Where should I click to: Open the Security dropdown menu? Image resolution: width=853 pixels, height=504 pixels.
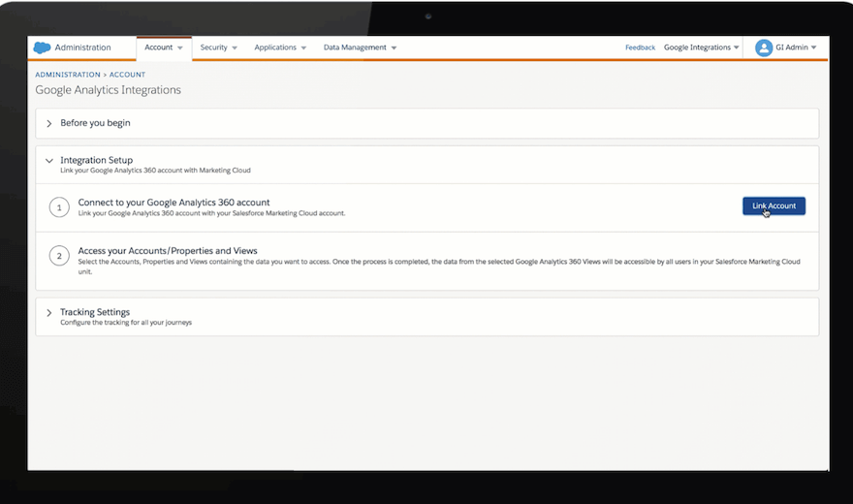tap(219, 47)
